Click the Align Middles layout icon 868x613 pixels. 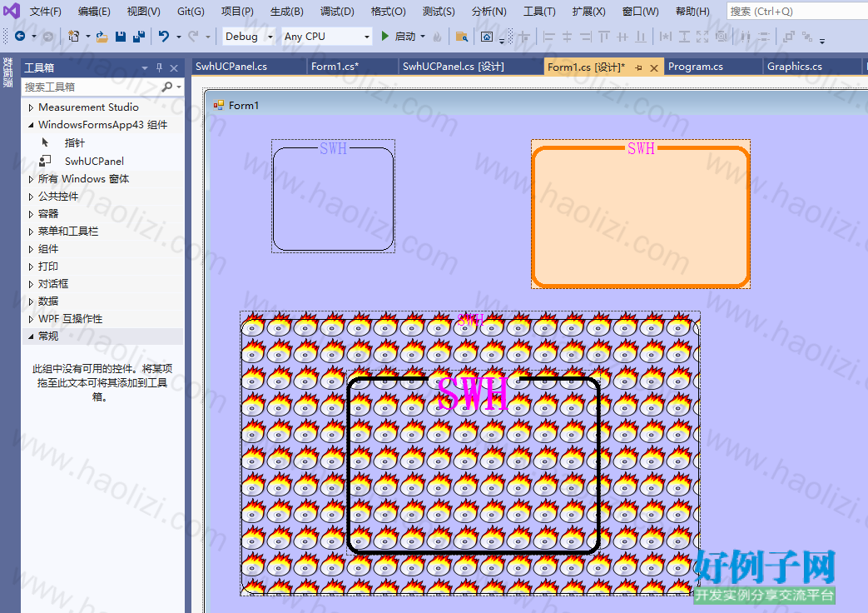click(622, 37)
